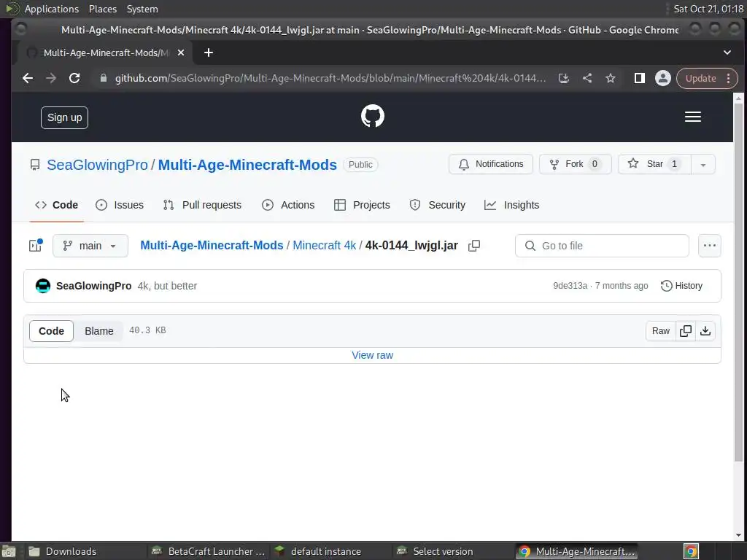Open the Pull requests tab
Image resolution: width=747 pixels, height=560 pixels.
coord(203,205)
